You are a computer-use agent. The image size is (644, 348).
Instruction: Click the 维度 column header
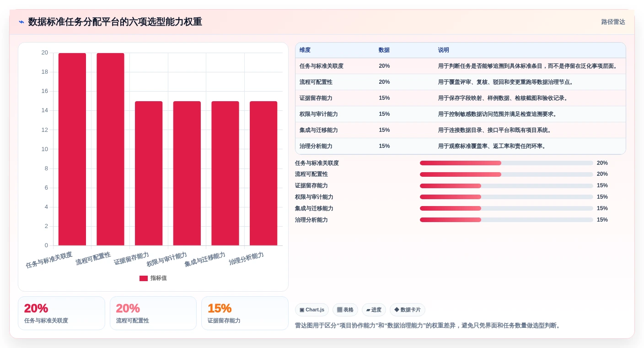click(x=305, y=50)
